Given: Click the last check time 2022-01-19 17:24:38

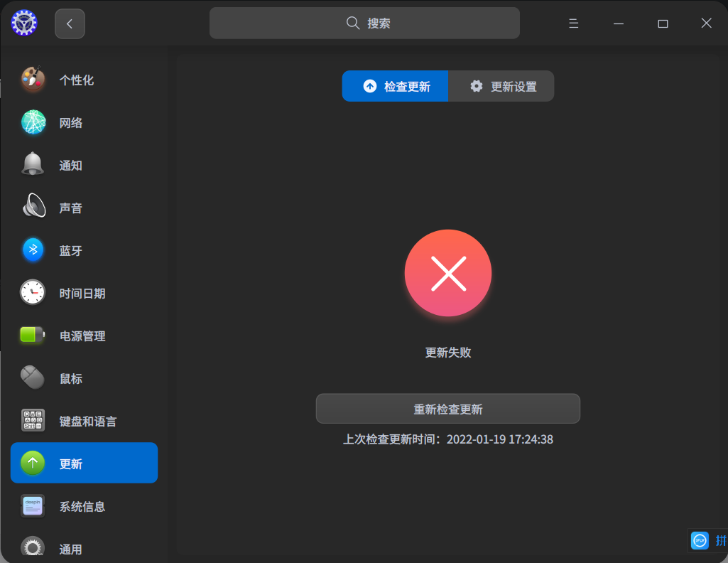Looking at the screenshot, I should click(499, 439).
